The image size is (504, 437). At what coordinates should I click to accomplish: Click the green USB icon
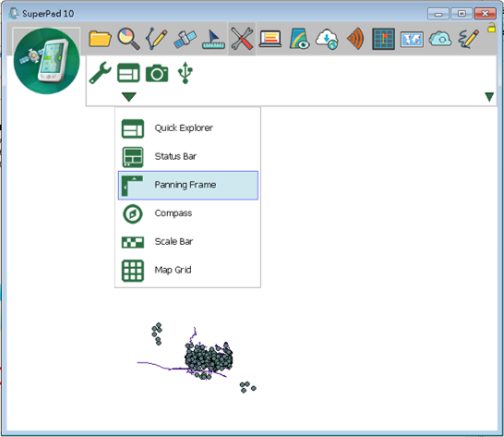pyautogui.click(x=186, y=73)
